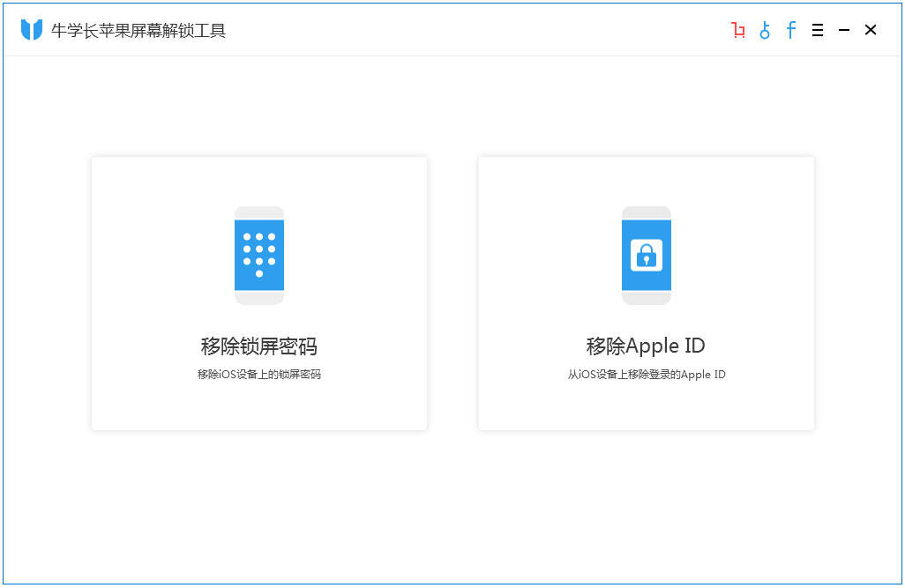Viewport: 905px width, 588px height.
Task: Click the padlock phone icon
Action: pos(647,256)
